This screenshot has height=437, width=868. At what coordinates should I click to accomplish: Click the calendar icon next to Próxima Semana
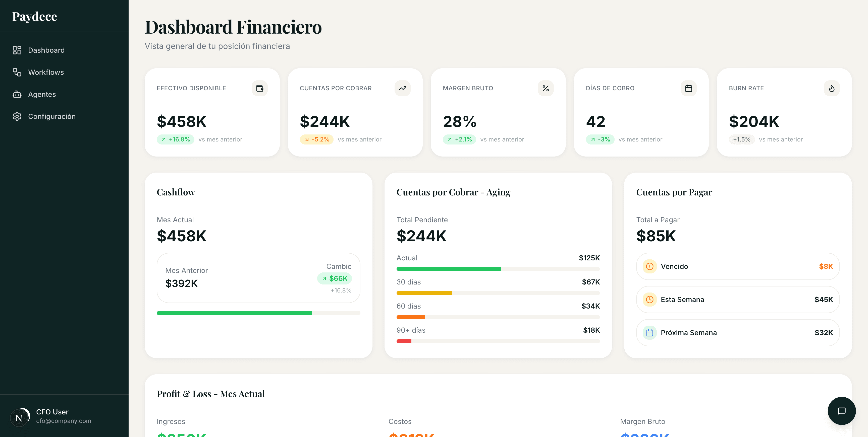tap(649, 333)
